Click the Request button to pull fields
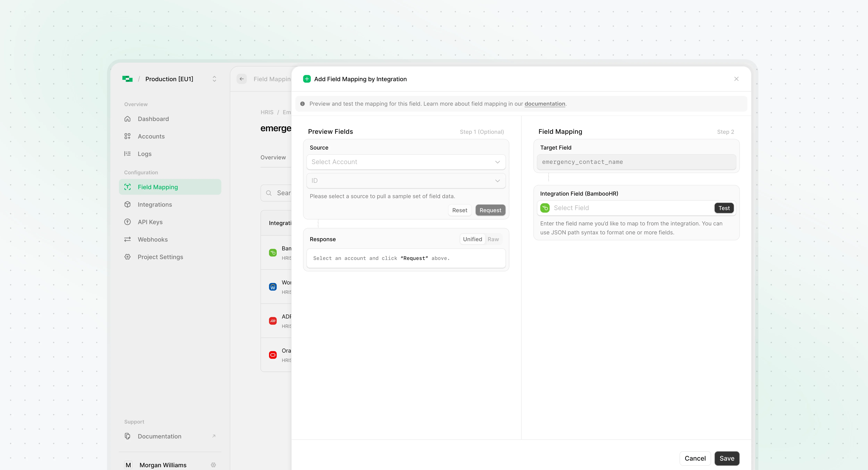868x470 pixels. pos(490,210)
